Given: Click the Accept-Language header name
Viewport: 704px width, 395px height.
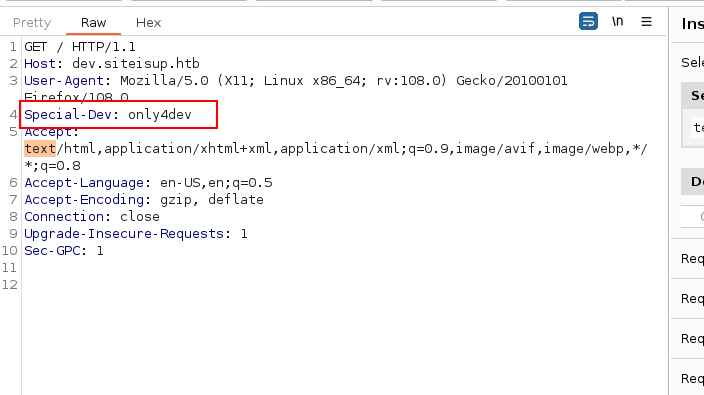Looking at the screenshot, I should (84, 183).
